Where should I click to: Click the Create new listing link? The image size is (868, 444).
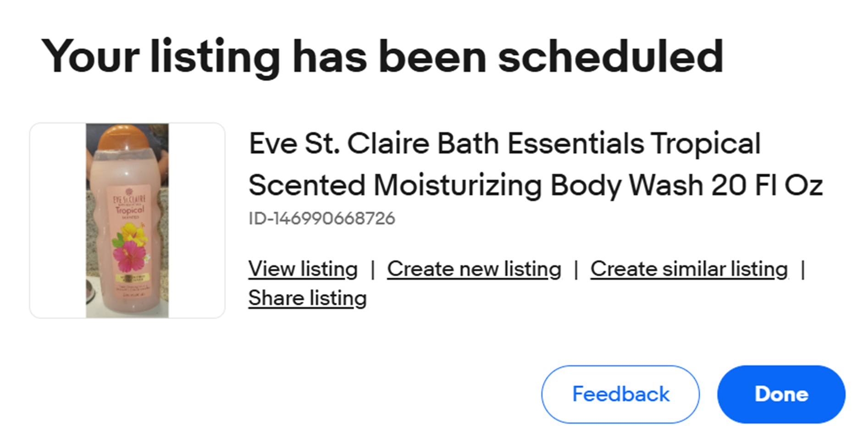[x=474, y=269]
